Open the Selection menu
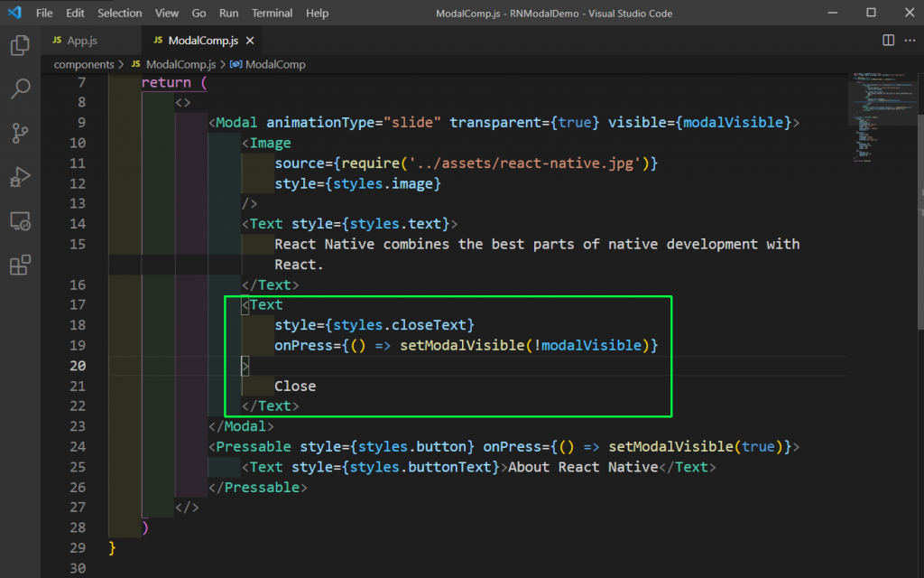The height and width of the screenshot is (578, 924). coord(120,13)
